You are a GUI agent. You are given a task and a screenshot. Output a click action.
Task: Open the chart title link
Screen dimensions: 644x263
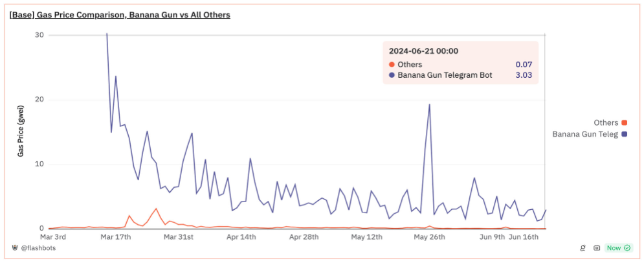point(120,14)
